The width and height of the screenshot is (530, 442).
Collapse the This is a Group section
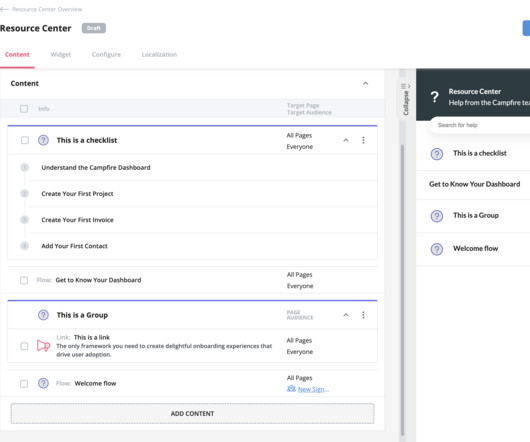coord(346,315)
